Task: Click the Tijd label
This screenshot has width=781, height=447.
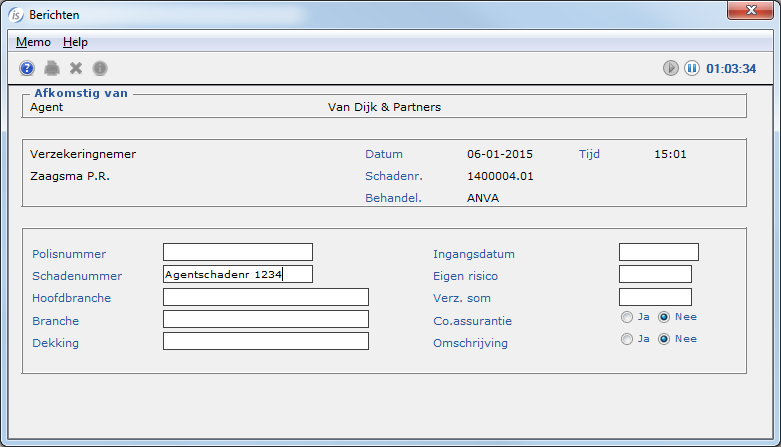Action: (589, 154)
